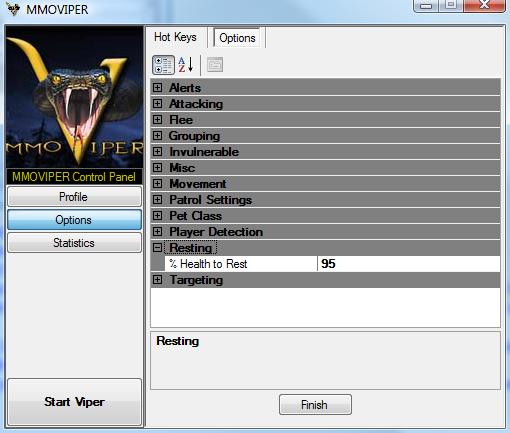Open the Profile panel button
510x433 pixels.
74,197
